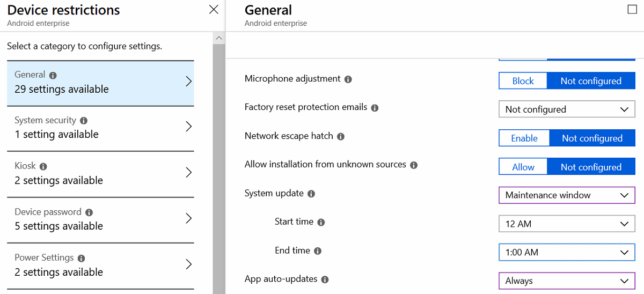This screenshot has height=294, width=644.
Task: Allow installation from unknown sources
Action: [523, 167]
